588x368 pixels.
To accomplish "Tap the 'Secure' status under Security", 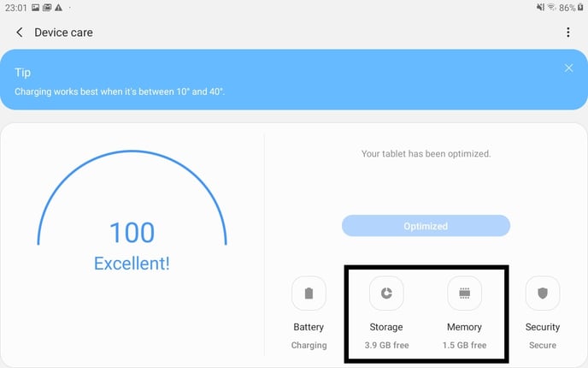I will click(x=542, y=345).
